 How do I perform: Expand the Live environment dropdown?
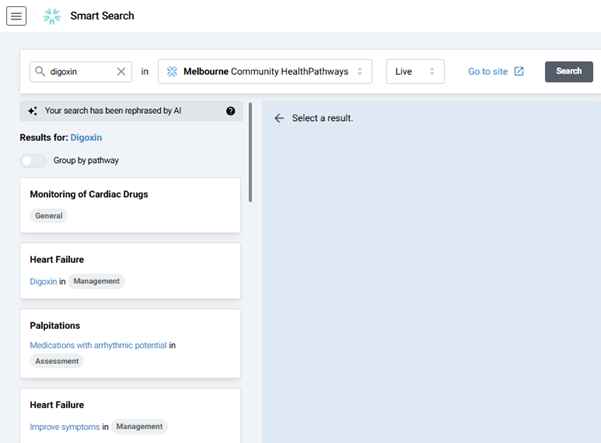coord(415,71)
